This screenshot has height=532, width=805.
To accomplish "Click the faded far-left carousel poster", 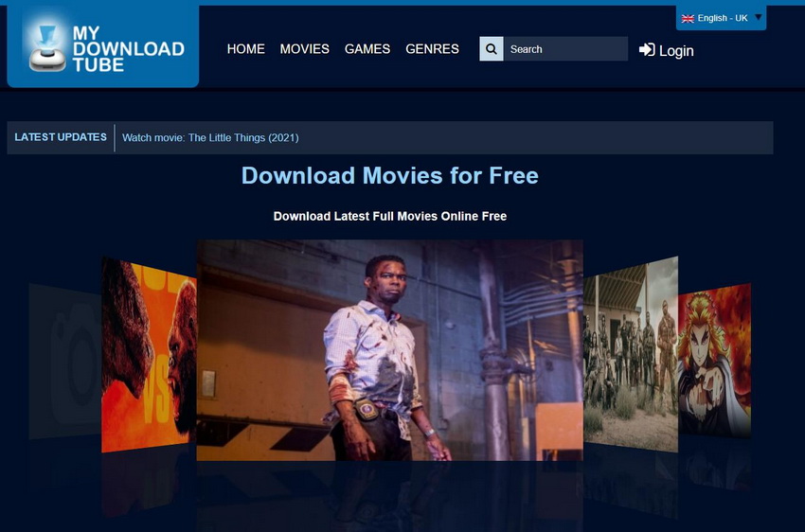I will coord(64,362).
